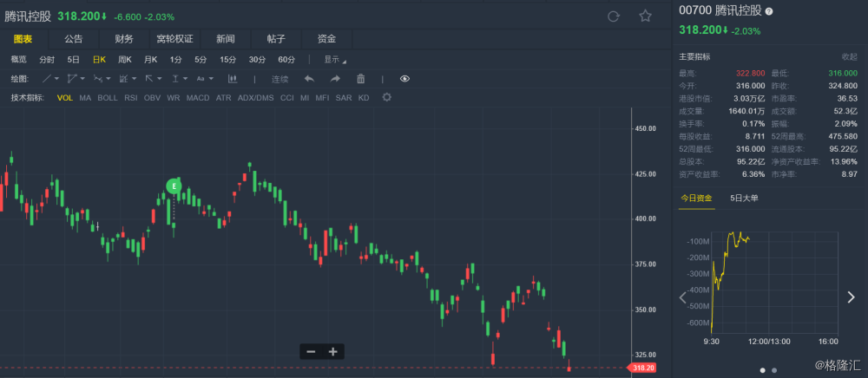Viewport: 868px width, 378px height.
Task: Switch to 今日资金 tab
Action: [x=696, y=199]
